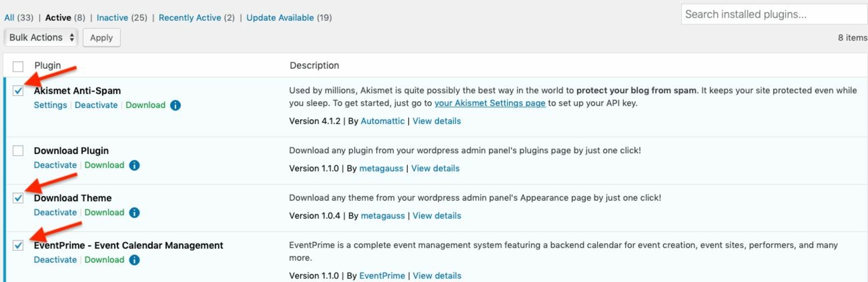
Task: Switch to Update Available plugins filter
Action: click(x=281, y=18)
